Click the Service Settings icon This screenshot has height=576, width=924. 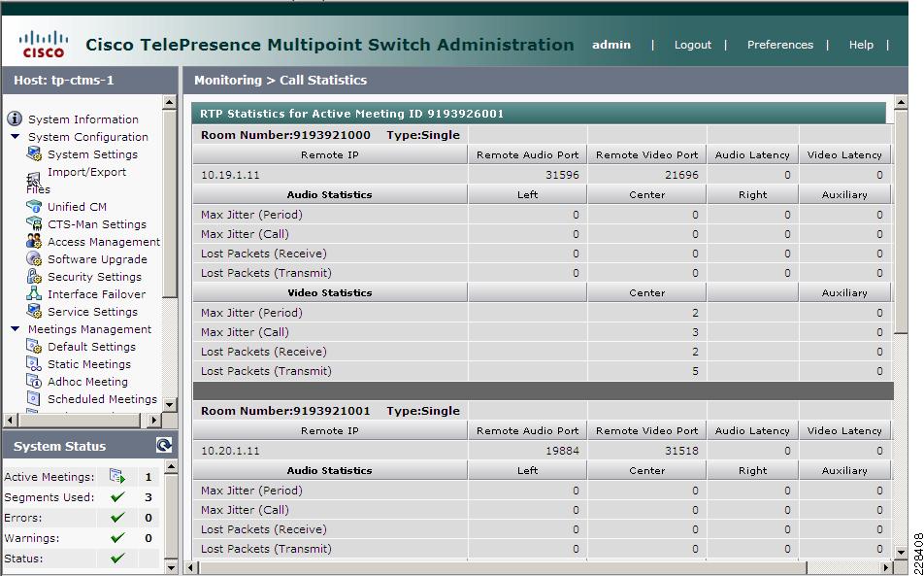click(34, 311)
